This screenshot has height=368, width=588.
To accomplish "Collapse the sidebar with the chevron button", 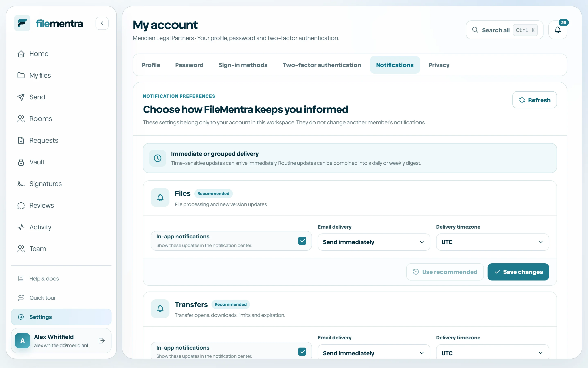I will (102, 23).
